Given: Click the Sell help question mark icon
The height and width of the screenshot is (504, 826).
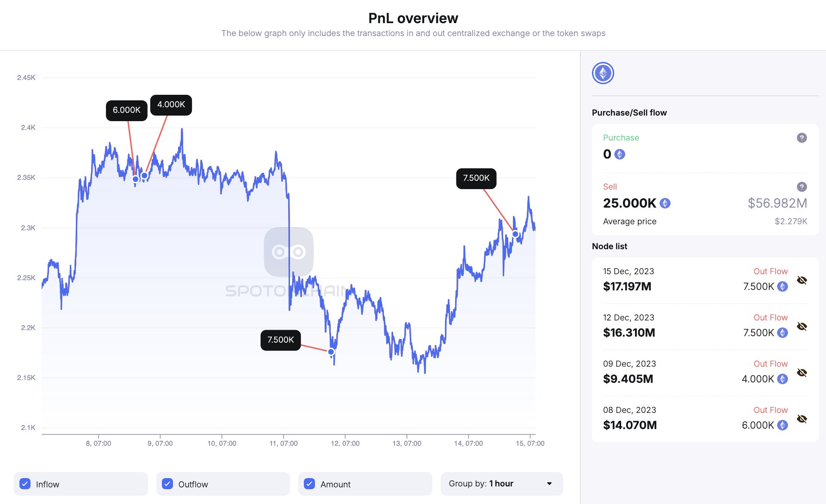Looking at the screenshot, I should tap(801, 187).
